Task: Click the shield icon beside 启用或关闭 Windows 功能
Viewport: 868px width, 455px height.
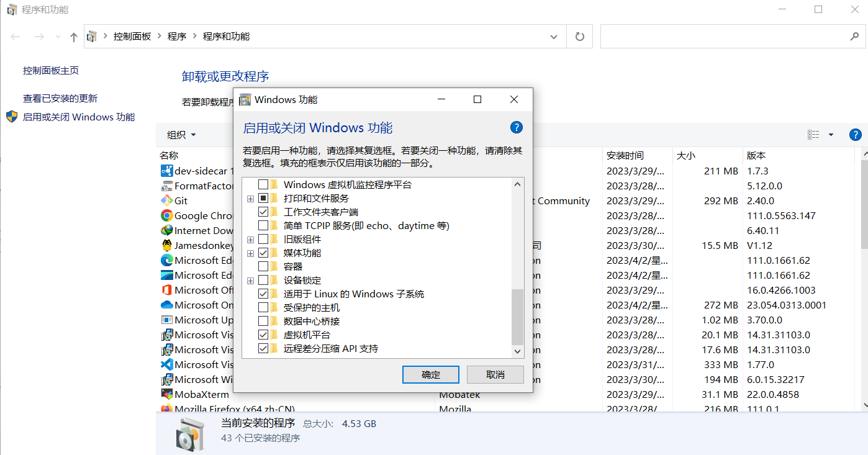Action: (12, 117)
